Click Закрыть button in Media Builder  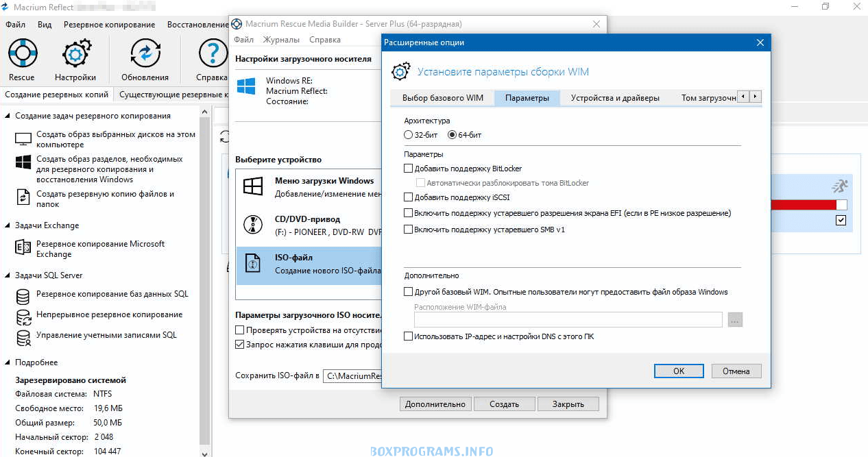pos(568,404)
